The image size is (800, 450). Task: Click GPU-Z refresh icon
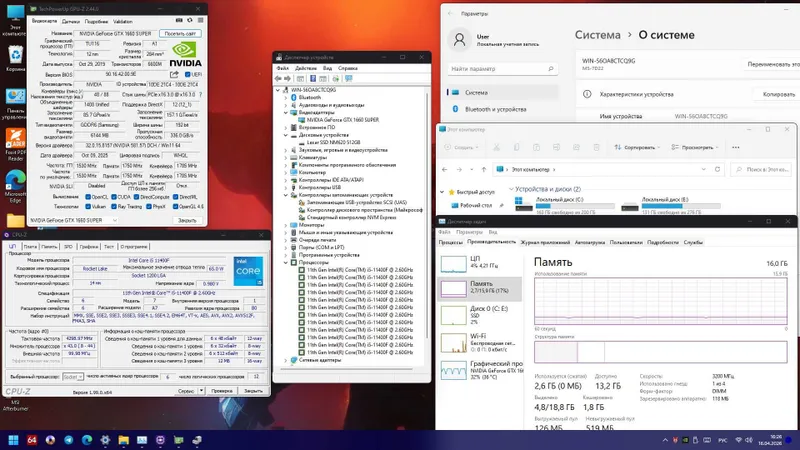pos(190,20)
